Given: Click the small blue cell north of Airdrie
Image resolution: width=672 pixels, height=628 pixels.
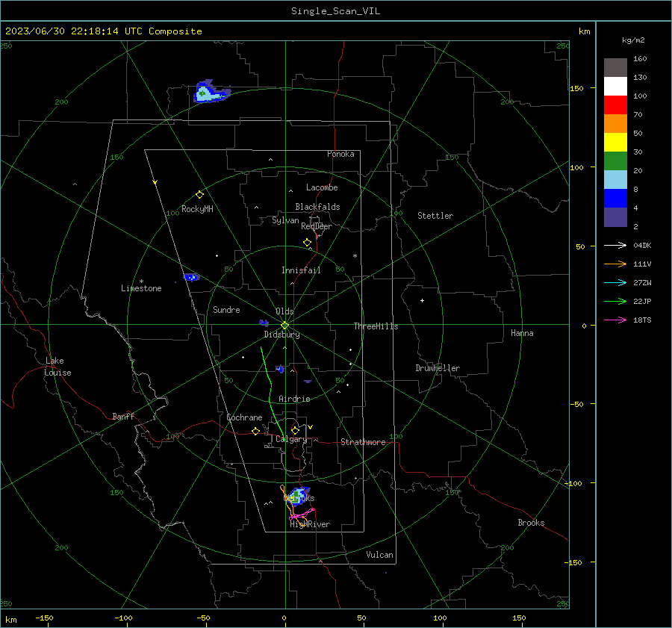Looking at the screenshot, I should tap(280, 369).
